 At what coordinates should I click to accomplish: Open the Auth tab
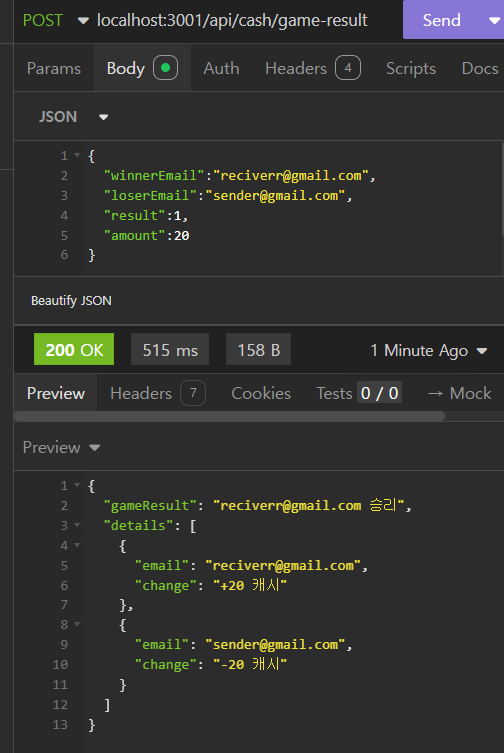coord(221,68)
